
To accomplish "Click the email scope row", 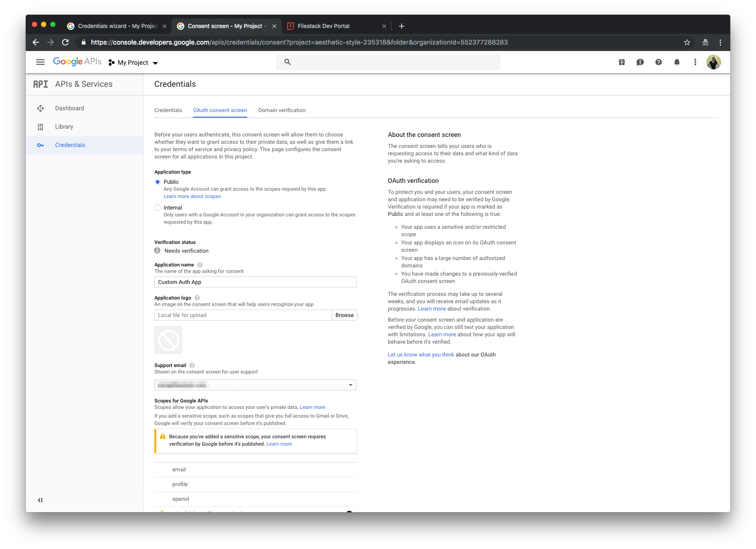I will 256,470.
